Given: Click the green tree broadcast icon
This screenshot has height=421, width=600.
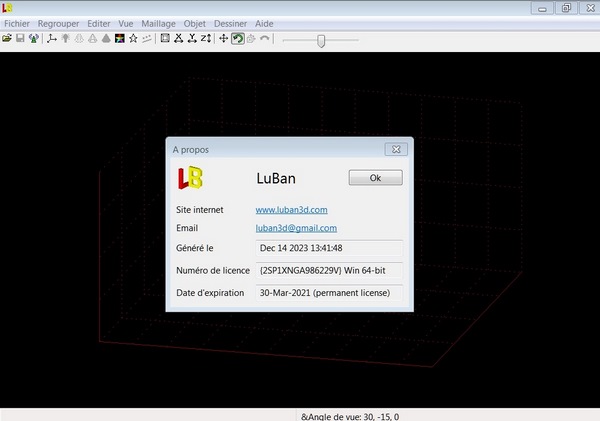Looking at the screenshot, I should pos(34,38).
